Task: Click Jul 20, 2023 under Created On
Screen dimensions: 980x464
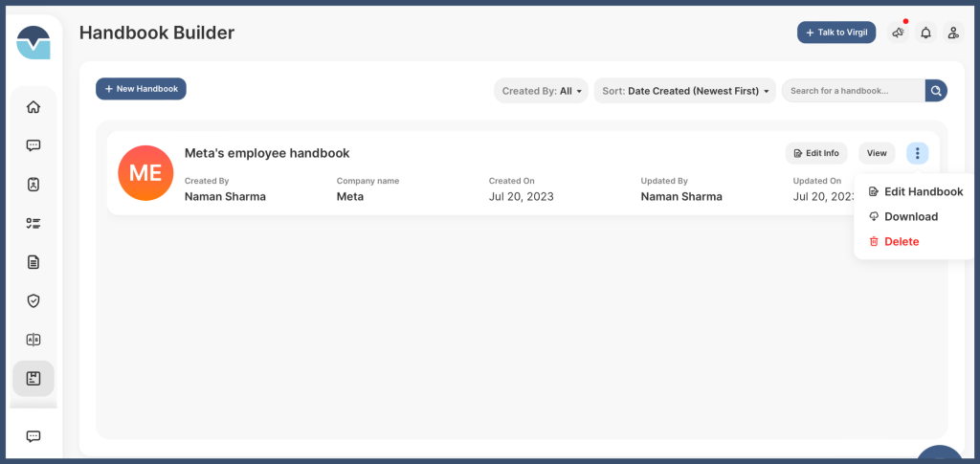Action: click(522, 197)
